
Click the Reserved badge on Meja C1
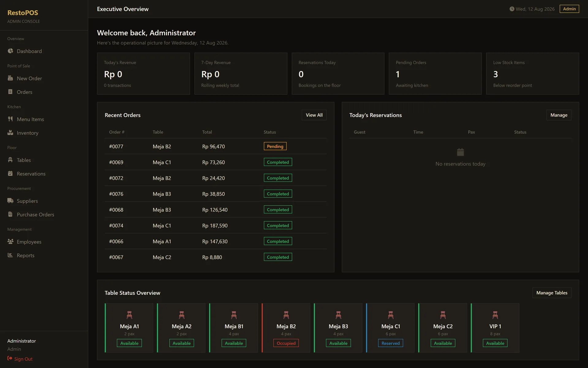[x=390, y=343]
